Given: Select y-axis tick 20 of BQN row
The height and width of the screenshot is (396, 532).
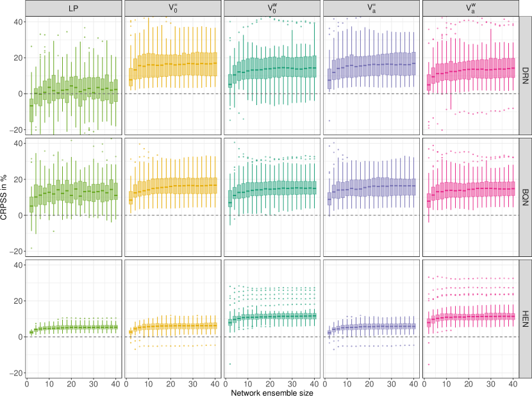Looking at the screenshot, I should [x=19, y=179].
